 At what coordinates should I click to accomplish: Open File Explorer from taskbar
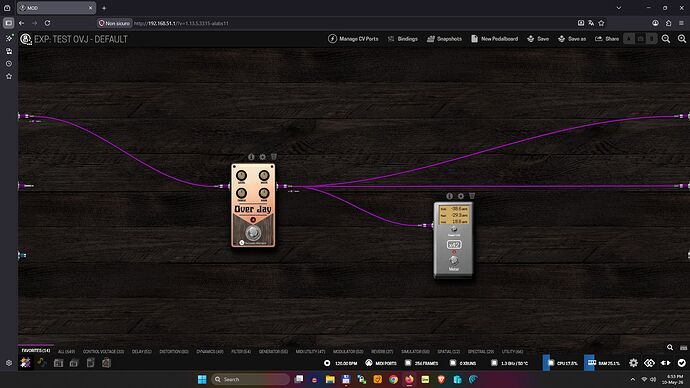(x=330, y=379)
